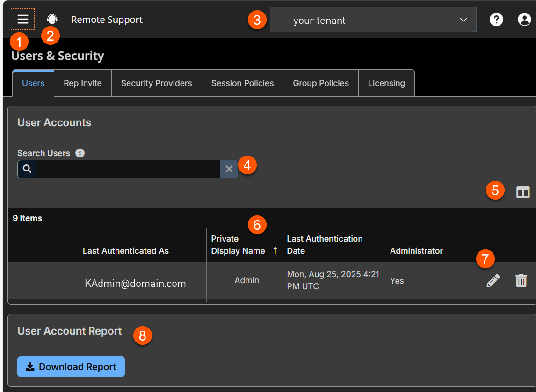The image size is (536, 392).
Task: Click the User Account Report heading
Action: coord(69,331)
